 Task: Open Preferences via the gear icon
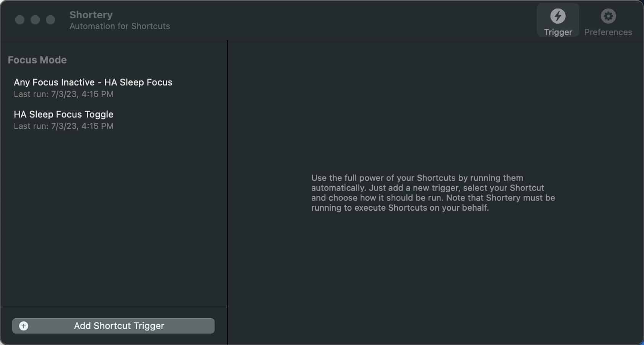(608, 16)
